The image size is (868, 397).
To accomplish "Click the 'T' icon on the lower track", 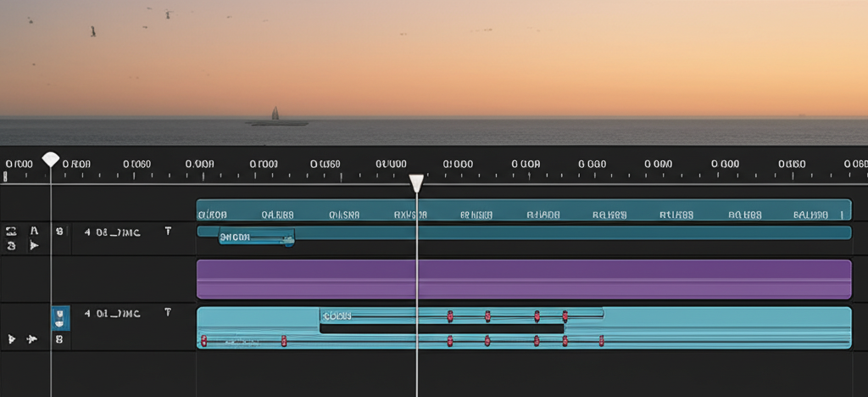I will 168,313.
